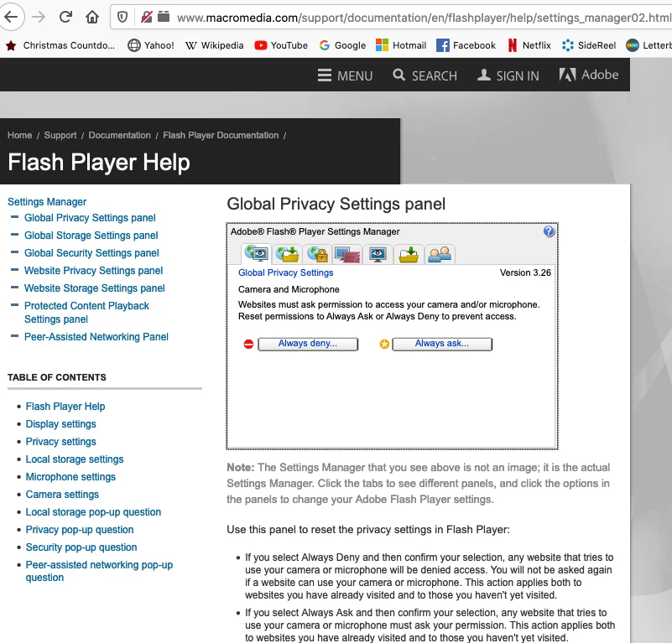Click the Global Privacy Settings label in panel

click(286, 272)
